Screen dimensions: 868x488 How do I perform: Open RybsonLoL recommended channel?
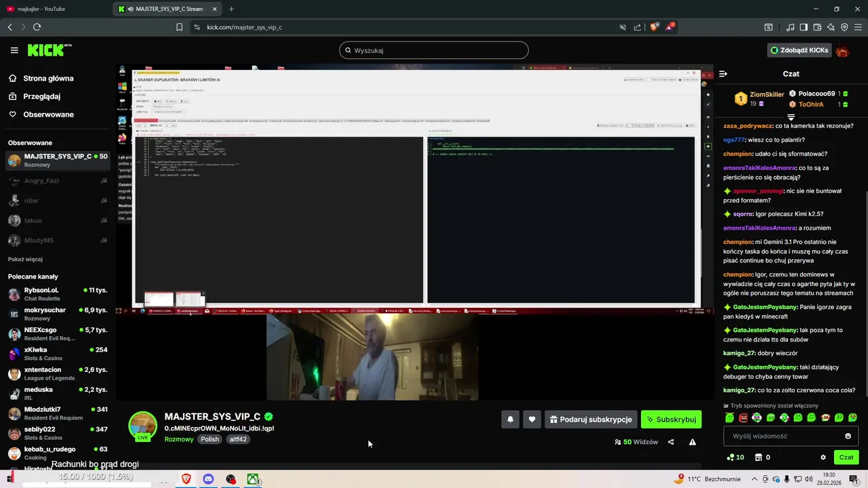pyautogui.click(x=58, y=294)
